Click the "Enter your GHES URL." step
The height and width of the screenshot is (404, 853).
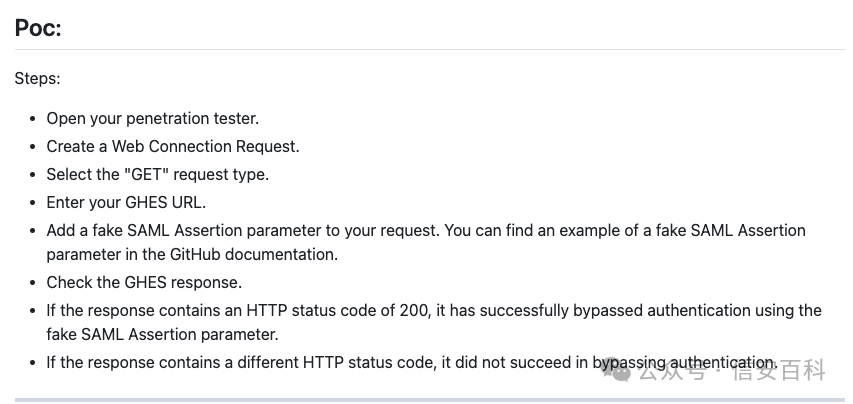tap(126, 202)
